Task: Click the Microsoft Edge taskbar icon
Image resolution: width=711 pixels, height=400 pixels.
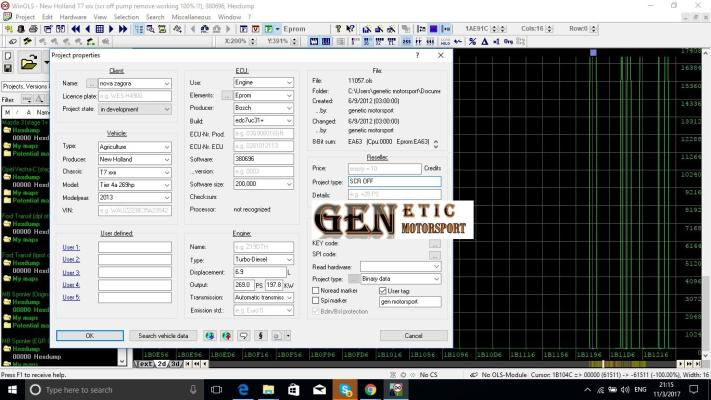Action: pos(242,389)
